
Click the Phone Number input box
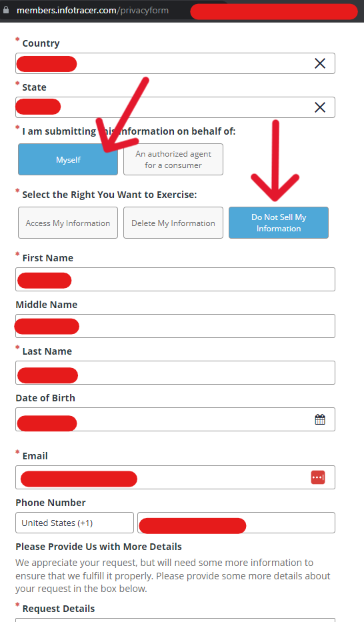(x=236, y=523)
